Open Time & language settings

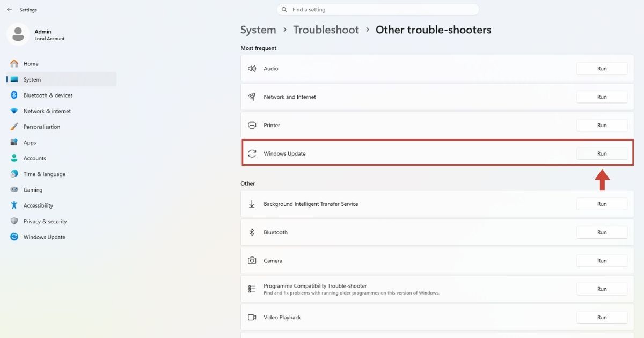pyautogui.click(x=61, y=174)
